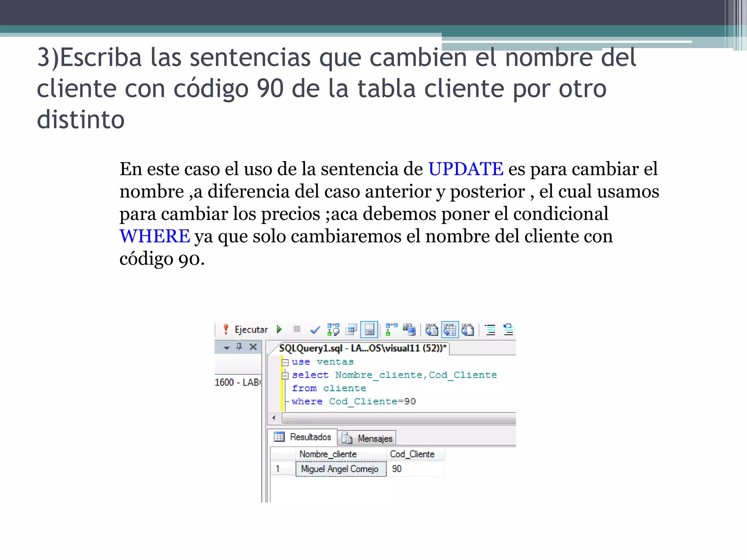Click the uncomment lines icon with arrow
Viewport: 747px width, 560px height.
(508, 330)
